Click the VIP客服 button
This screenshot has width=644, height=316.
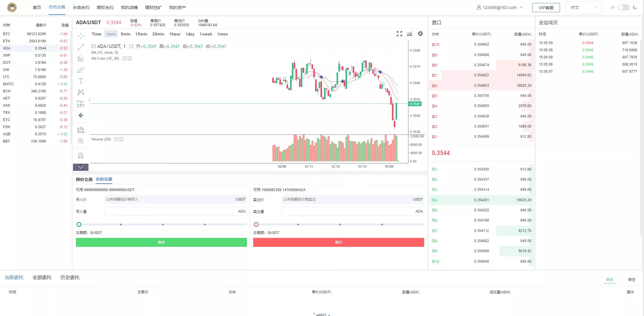546,8
